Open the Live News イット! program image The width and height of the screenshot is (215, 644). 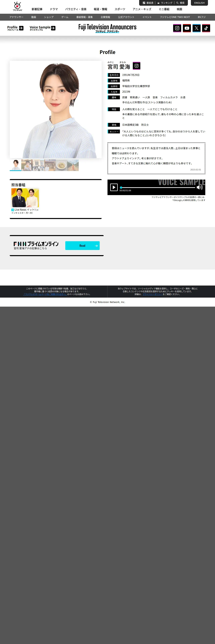(25, 198)
